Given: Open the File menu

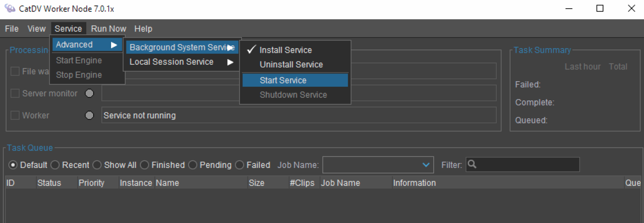Looking at the screenshot, I should 12,28.
